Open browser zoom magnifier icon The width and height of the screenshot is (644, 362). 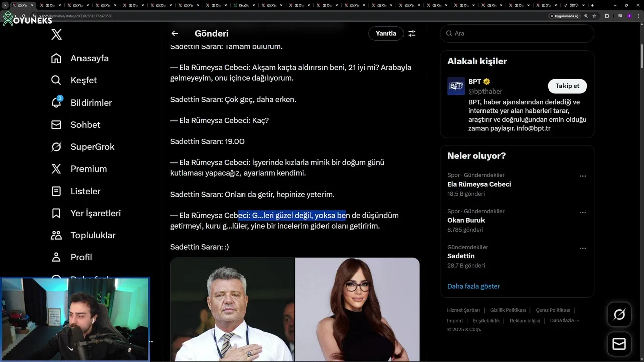pyautogui.click(x=586, y=16)
